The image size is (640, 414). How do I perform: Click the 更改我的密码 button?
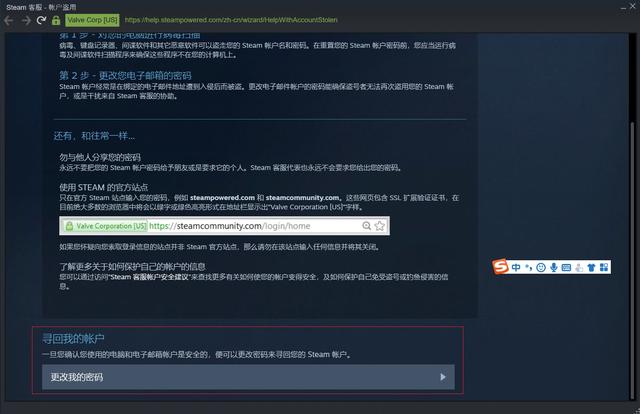coord(248,377)
